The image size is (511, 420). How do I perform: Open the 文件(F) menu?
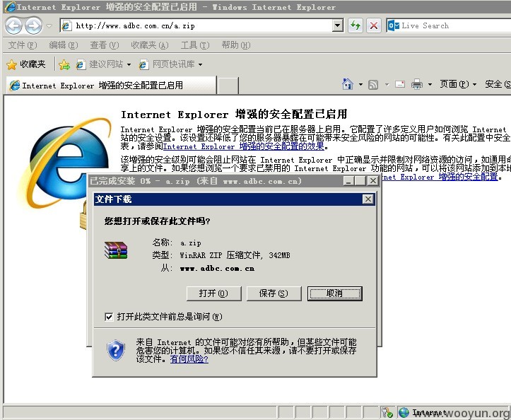[23, 45]
